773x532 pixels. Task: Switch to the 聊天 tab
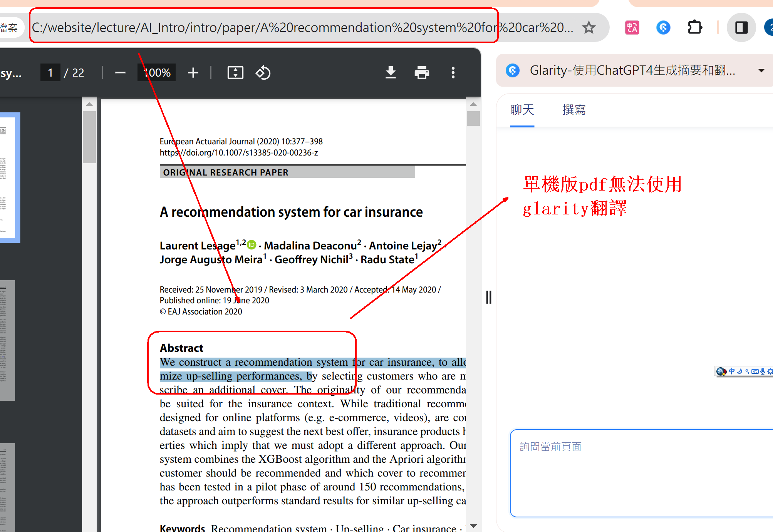[x=522, y=110]
